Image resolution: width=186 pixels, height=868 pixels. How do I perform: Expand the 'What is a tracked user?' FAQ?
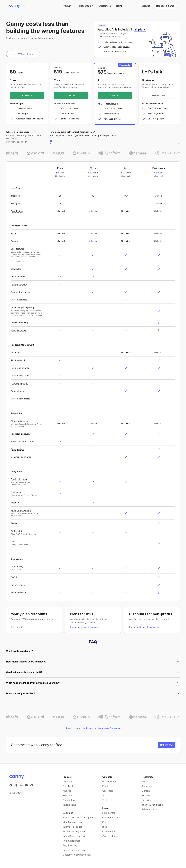coord(93,651)
